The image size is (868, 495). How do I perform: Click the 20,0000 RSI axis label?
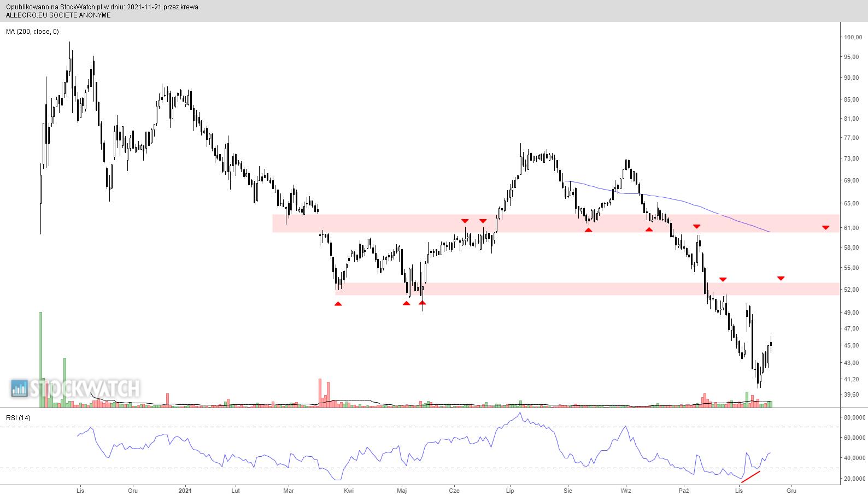(x=854, y=479)
